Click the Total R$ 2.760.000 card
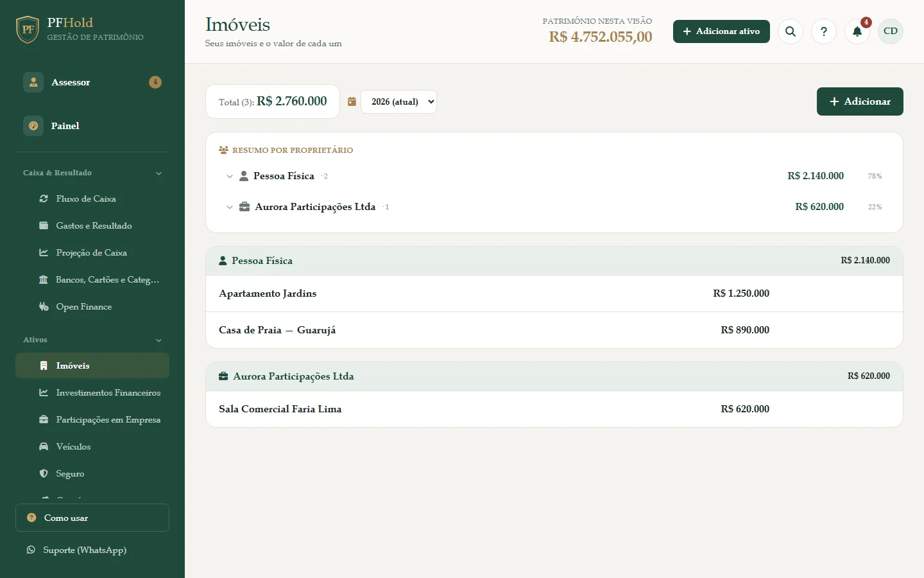The width and height of the screenshot is (924, 578). 273,101
